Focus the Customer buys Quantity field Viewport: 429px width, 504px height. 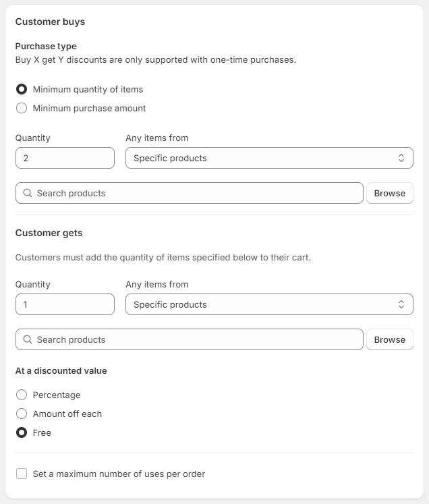(65, 158)
